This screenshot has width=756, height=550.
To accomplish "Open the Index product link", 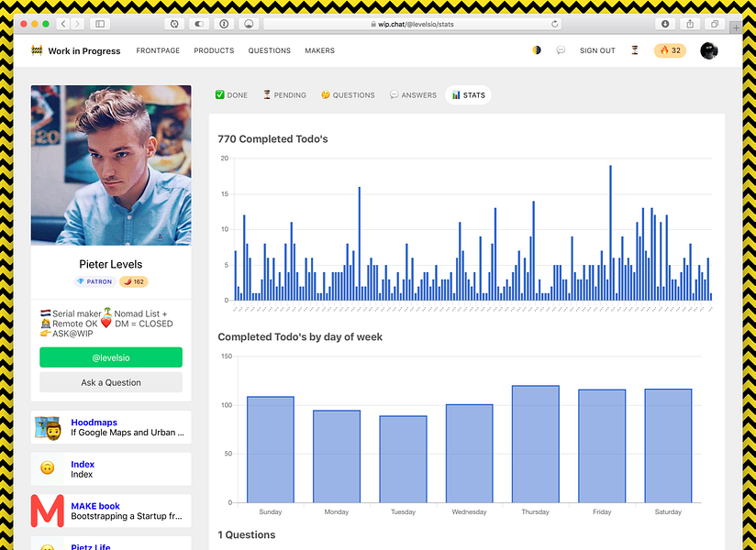I will click(83, 464).
